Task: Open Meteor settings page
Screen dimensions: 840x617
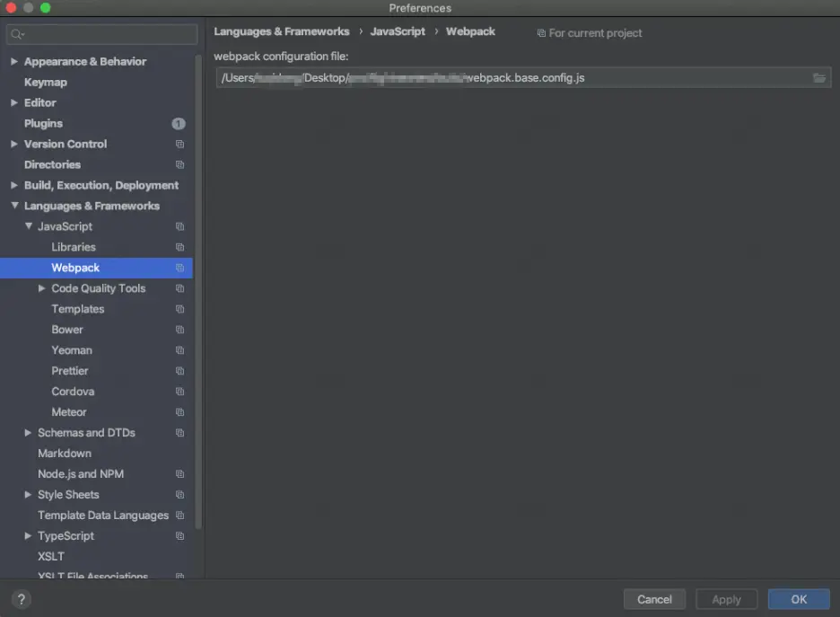Action: pyautogui.click(x=68, y=412)
